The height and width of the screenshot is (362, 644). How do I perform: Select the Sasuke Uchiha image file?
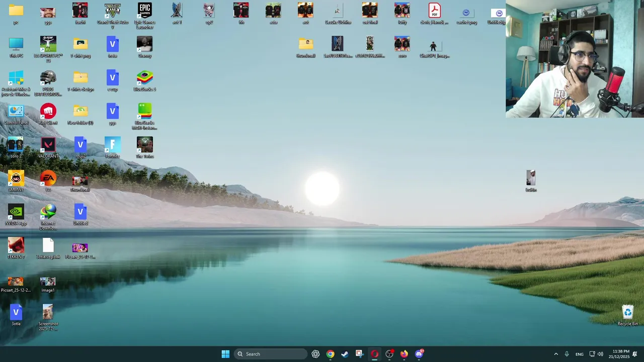338,14
